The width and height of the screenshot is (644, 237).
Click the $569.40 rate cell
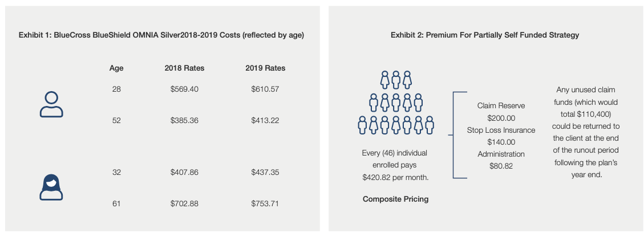[184, 89]
